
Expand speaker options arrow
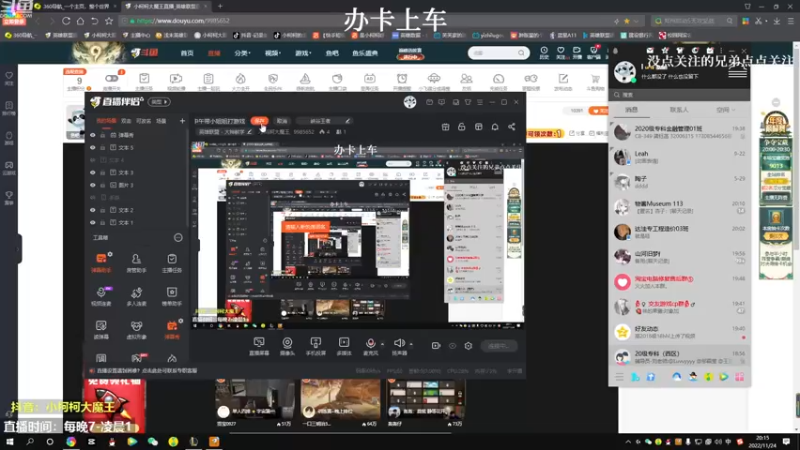click(411, 344)
